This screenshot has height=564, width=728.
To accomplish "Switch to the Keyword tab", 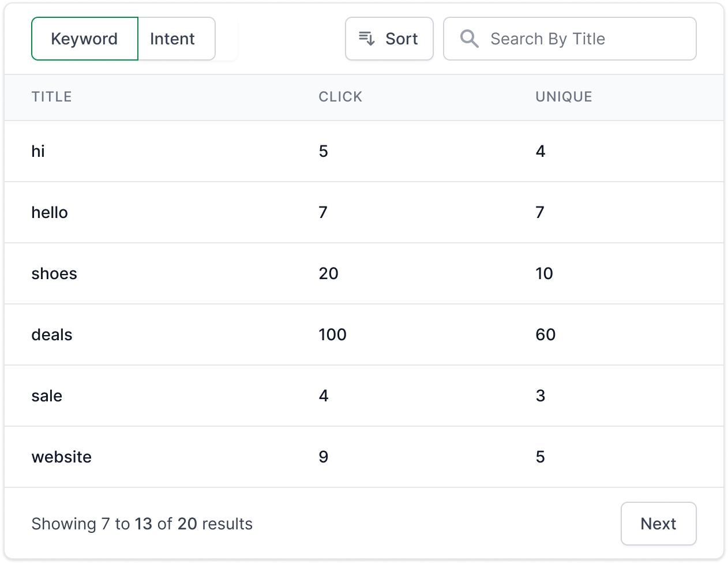I will coord(85,39).
